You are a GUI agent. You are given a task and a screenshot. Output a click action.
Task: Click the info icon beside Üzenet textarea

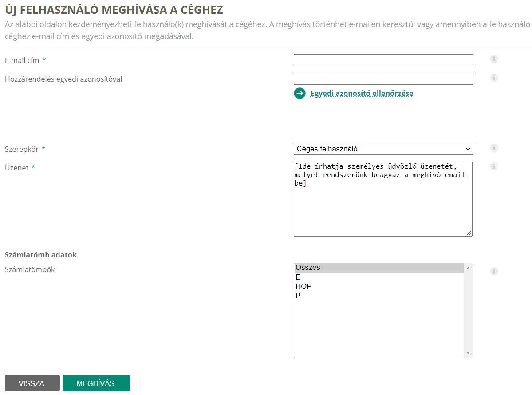click(494, 166)
